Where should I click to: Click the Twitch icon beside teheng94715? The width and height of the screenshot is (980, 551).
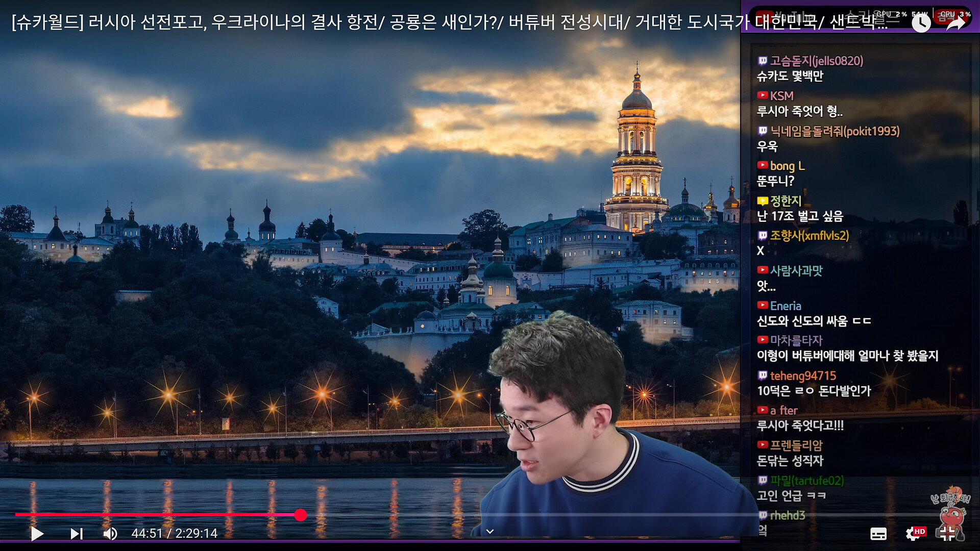coord(763,375)
